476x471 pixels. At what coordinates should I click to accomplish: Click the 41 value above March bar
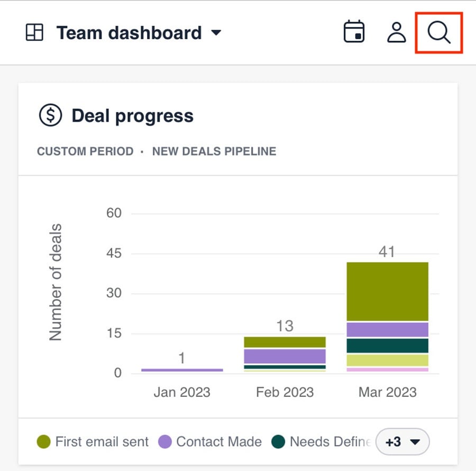387,251
